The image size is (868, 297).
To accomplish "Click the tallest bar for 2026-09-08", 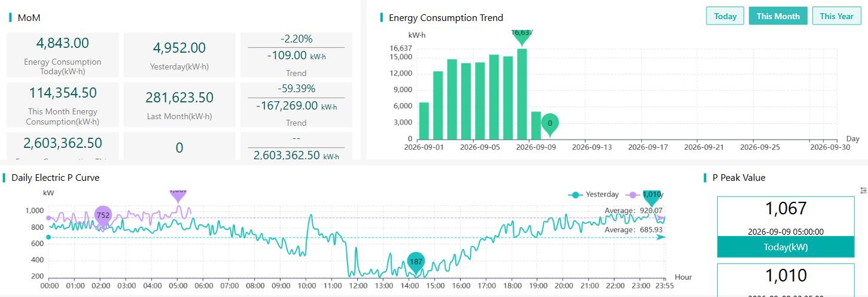I will click(522, 93).
